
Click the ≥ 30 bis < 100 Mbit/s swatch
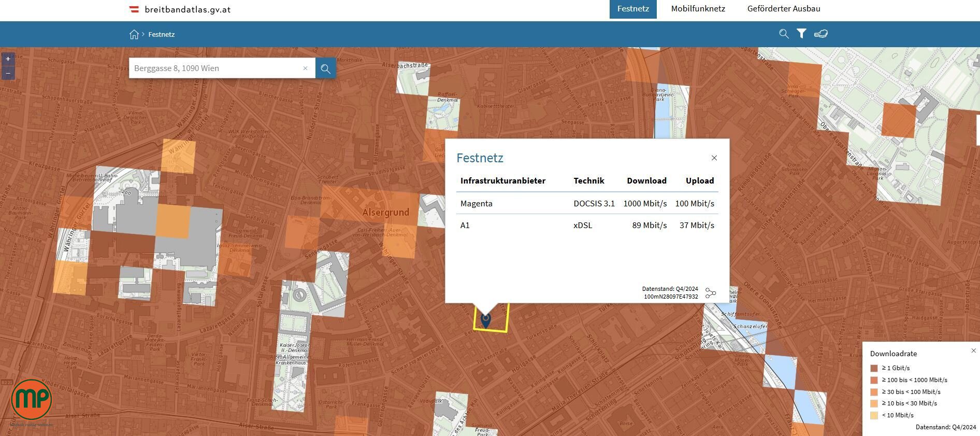click(x=874, y=392)
